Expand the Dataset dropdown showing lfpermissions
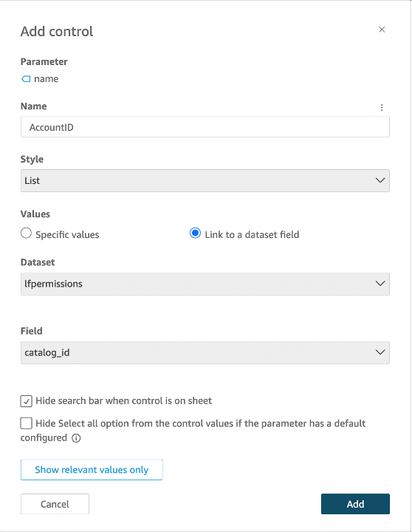Screen dimensions: 412x532 tap(205, 284)
